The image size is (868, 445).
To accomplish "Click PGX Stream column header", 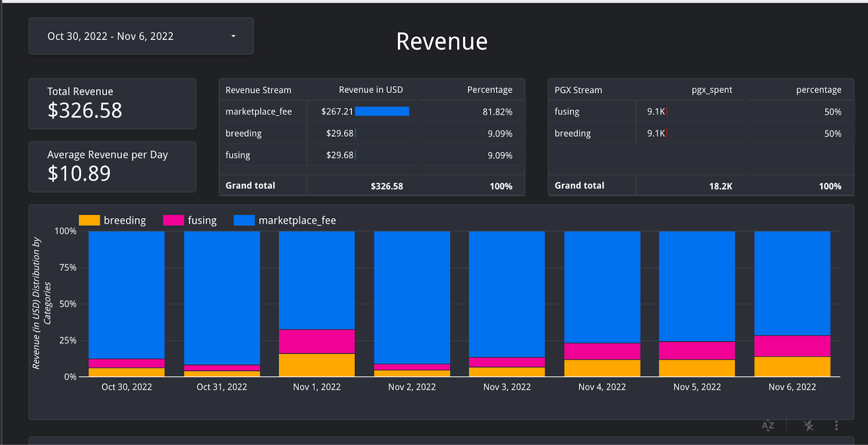I will 578,90.
